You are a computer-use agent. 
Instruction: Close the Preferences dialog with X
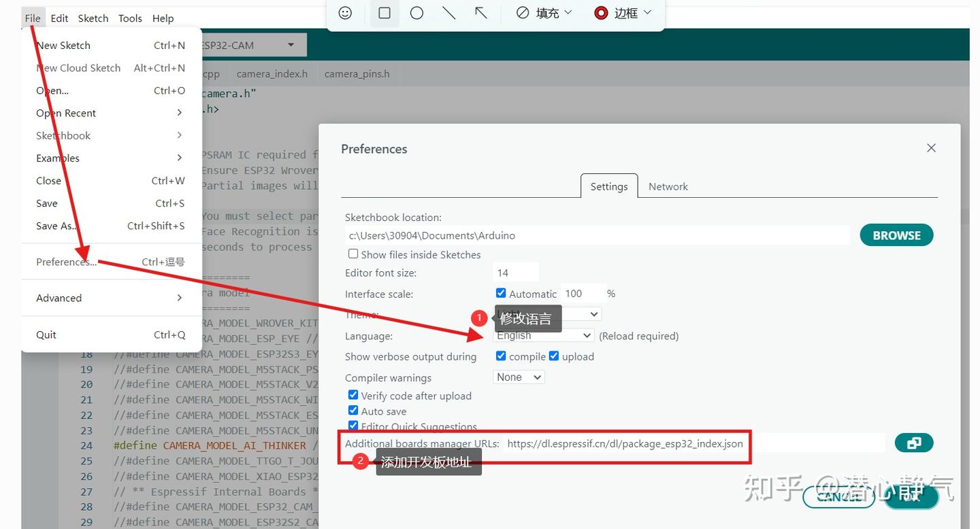pos(932,148)
